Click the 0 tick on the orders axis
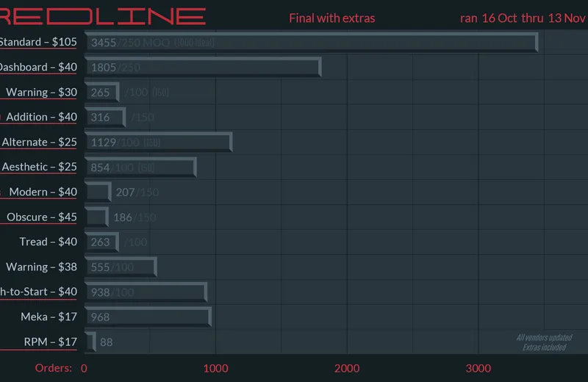This screenshot has width=588, height=382. [84, 369]
